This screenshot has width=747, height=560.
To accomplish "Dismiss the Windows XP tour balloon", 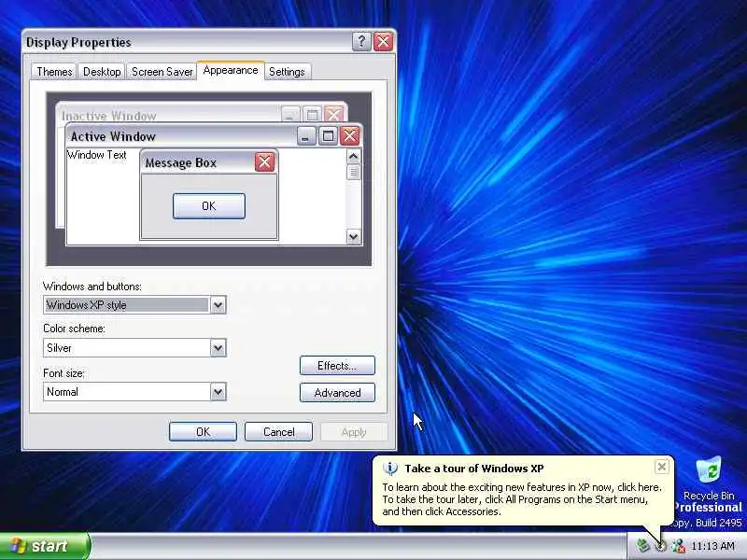I will [662, 467].
